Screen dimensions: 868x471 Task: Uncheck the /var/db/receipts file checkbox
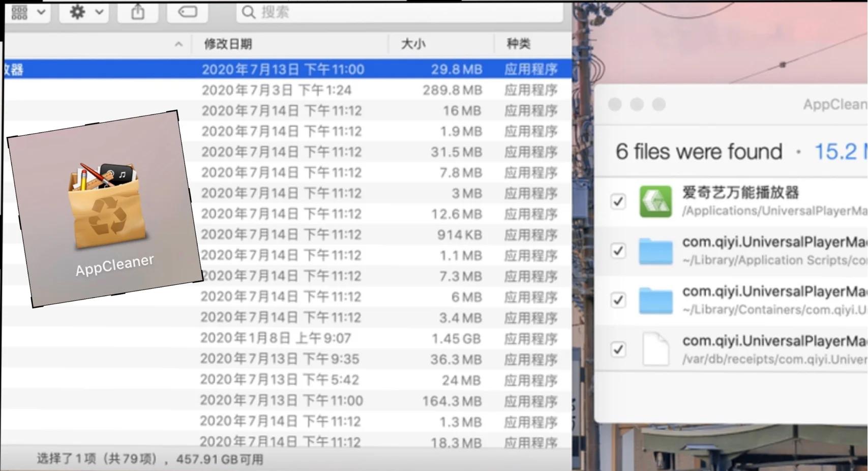pyautogui.click(x=618, y=349)
